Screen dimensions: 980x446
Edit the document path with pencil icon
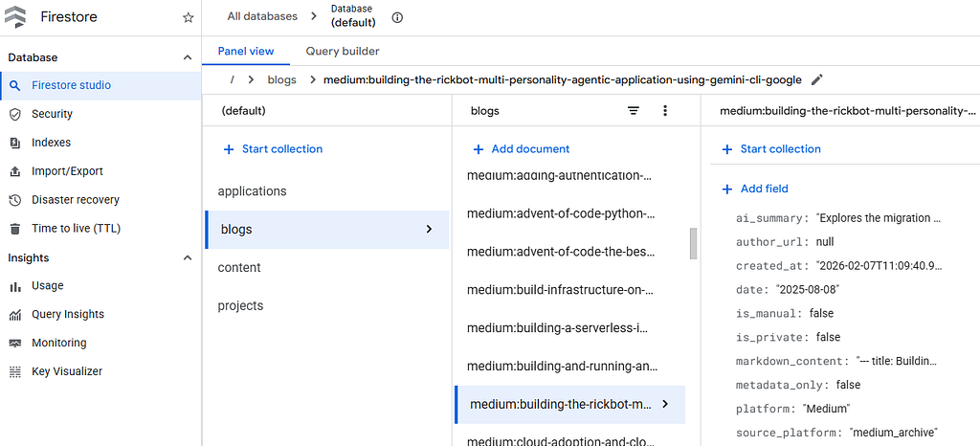[816, 80]
